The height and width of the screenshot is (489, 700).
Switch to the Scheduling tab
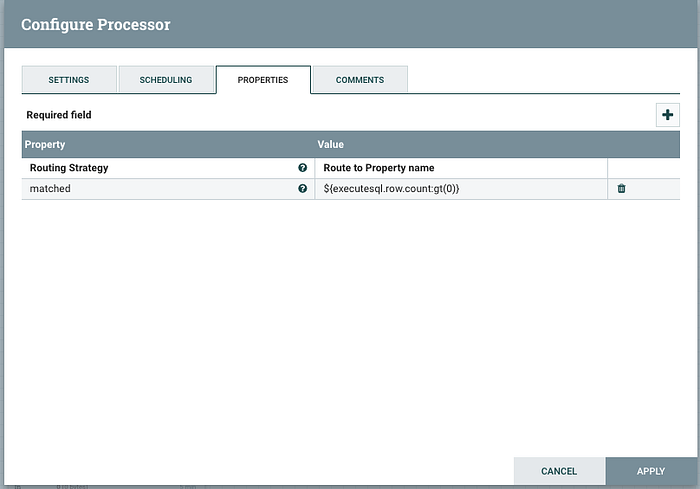tap(166, 79)
